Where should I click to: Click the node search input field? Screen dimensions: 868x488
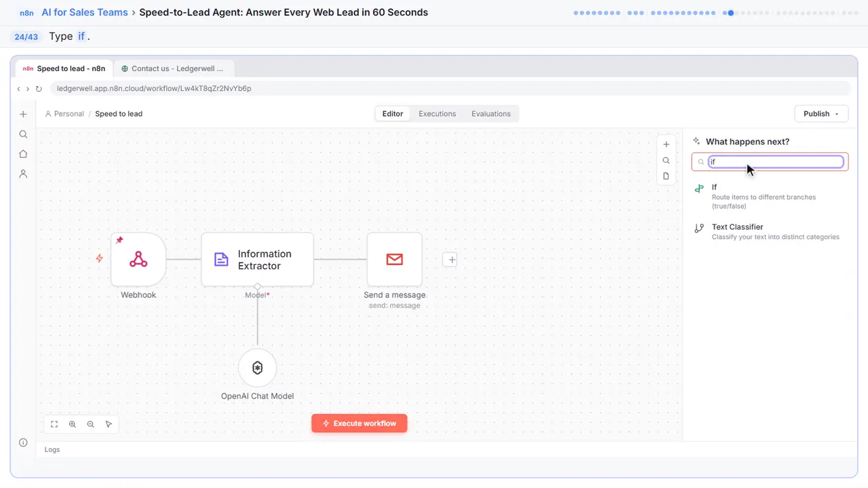point(770,162)
